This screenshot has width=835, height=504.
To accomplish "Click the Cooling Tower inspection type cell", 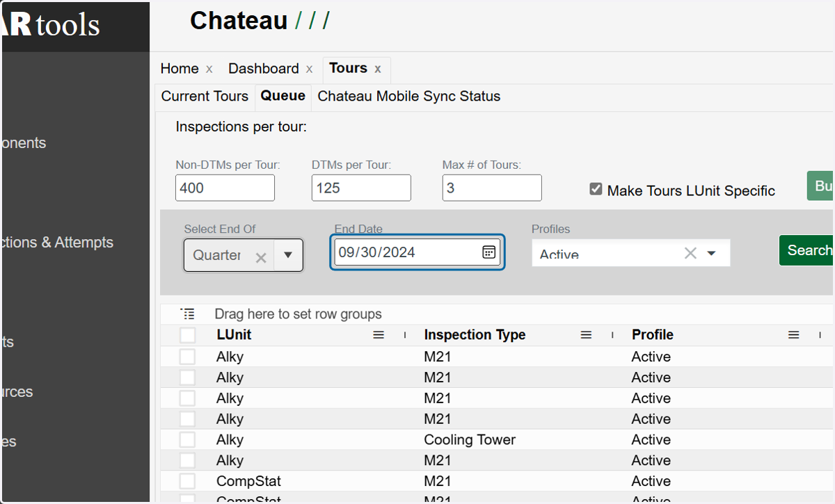I will coord(470,439).
